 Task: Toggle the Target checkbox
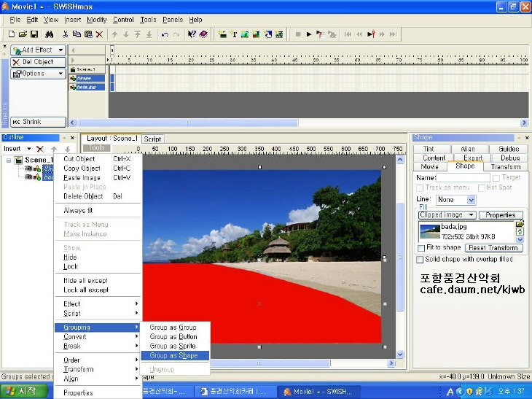point(496,178)
